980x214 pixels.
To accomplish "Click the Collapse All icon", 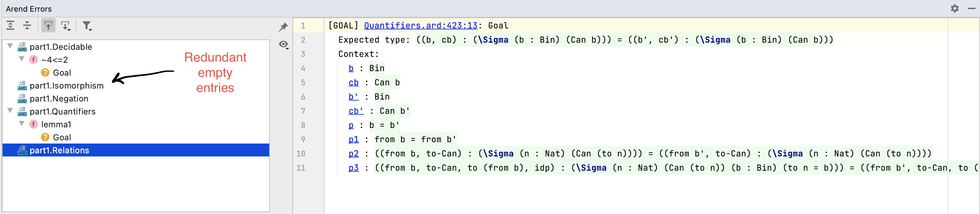I will (x=27, y=26).
